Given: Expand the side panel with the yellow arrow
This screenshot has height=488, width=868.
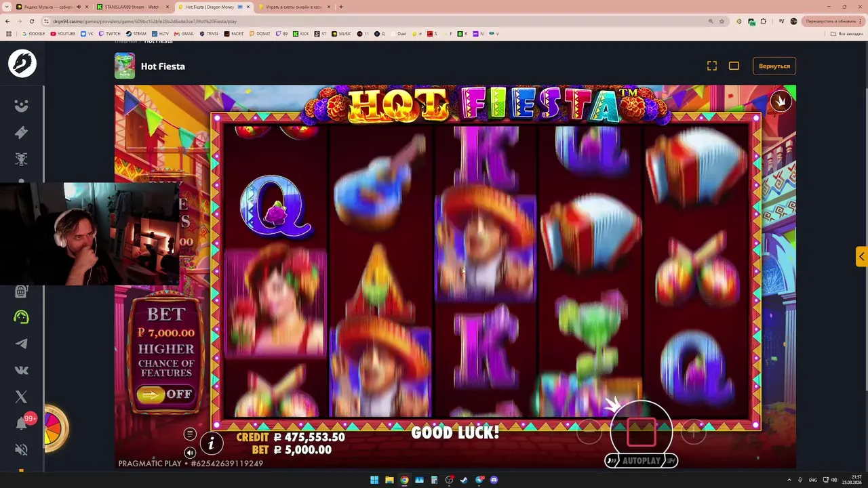Looking at the screenshot, I should tap(861, 256).
